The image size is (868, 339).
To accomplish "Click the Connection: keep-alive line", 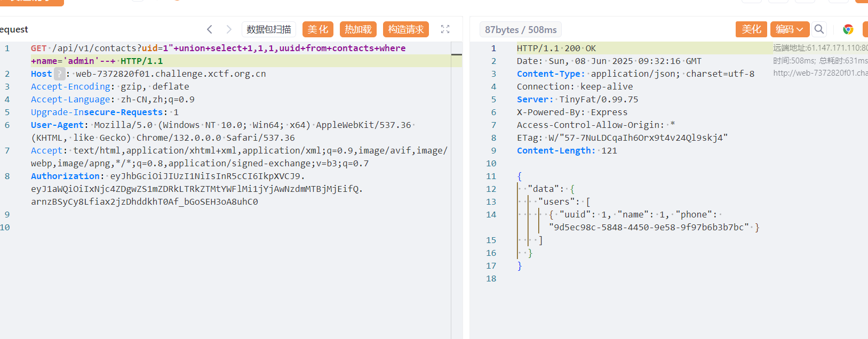I will click(x=575, y=86).
